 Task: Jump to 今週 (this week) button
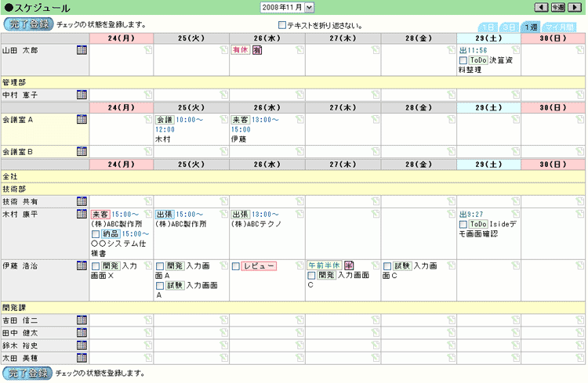point(558,8)
